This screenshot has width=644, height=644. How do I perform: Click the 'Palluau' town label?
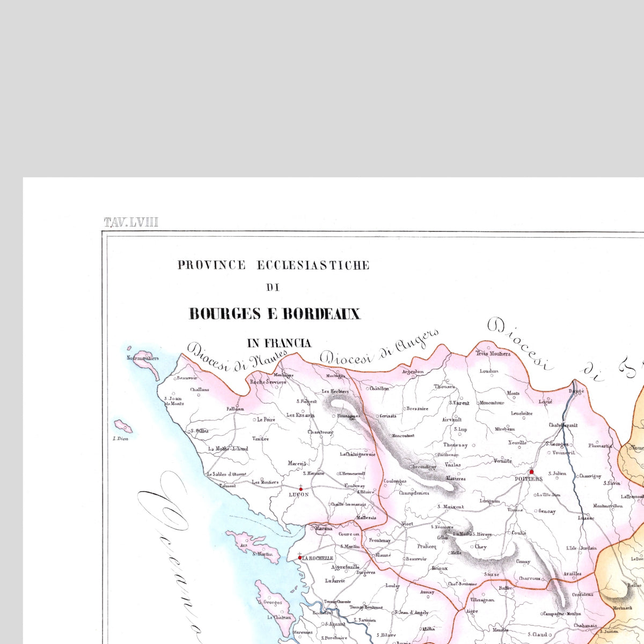click(235, 409)
